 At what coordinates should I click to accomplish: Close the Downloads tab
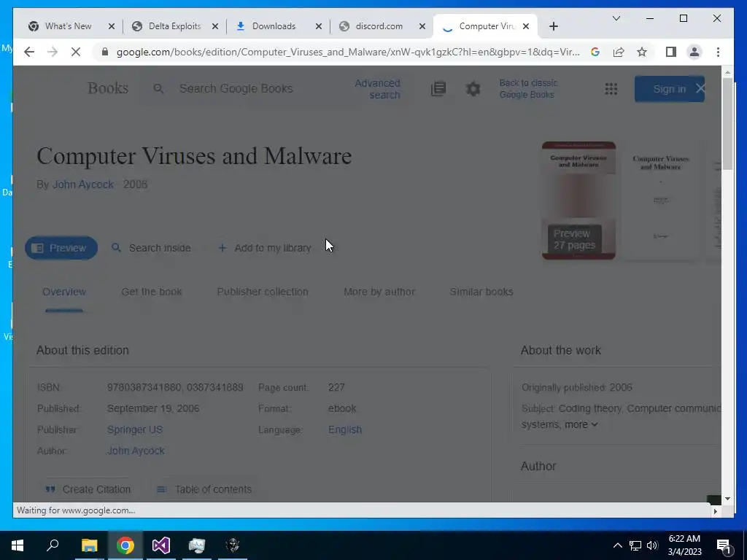point(319,26)
